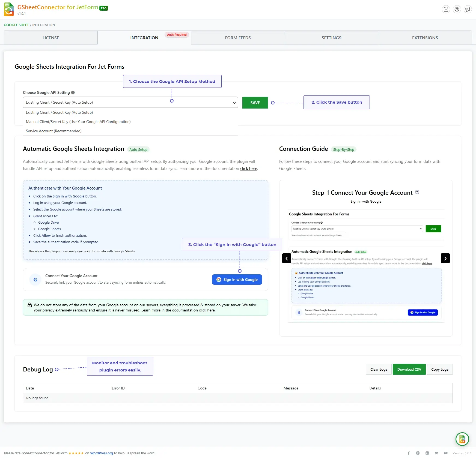
Task: Click the Sign in with Google button
Action: [237, 280]
